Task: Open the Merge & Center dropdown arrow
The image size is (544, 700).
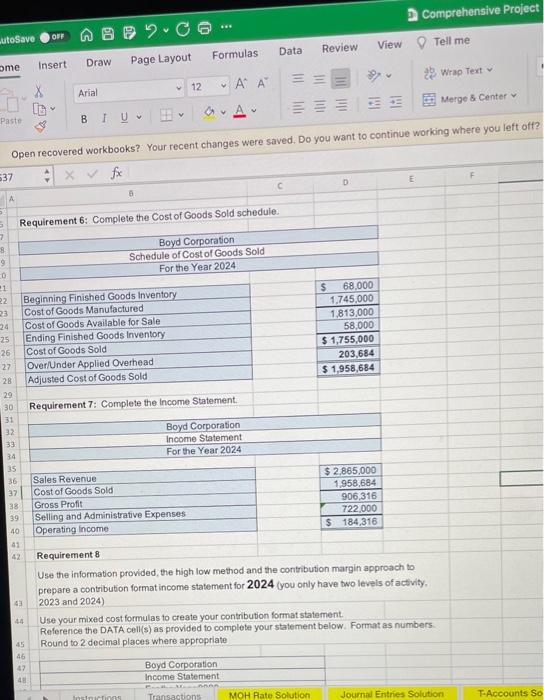Action: coord(514,95)
